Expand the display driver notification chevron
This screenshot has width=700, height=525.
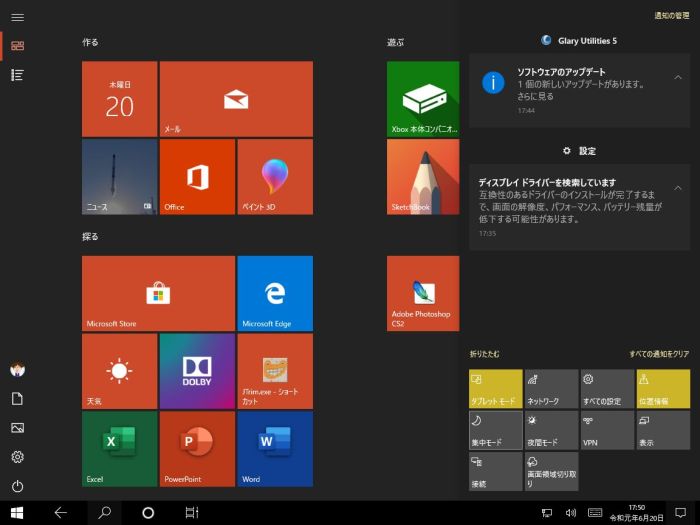[678, 187]
